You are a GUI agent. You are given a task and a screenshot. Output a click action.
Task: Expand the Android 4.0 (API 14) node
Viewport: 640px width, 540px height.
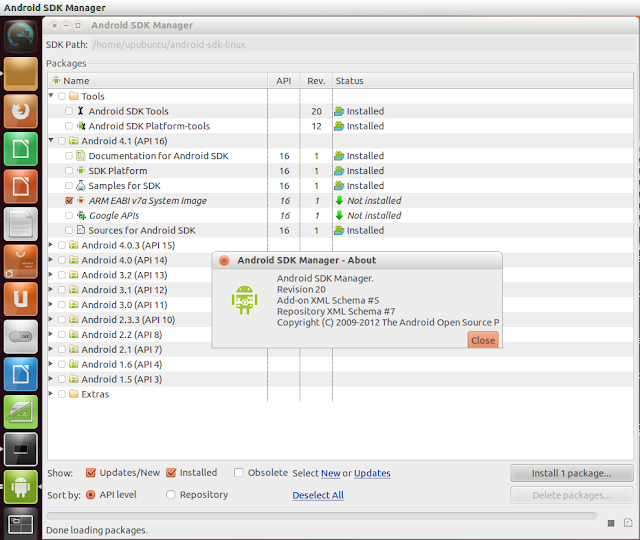(x=51, y=260)
